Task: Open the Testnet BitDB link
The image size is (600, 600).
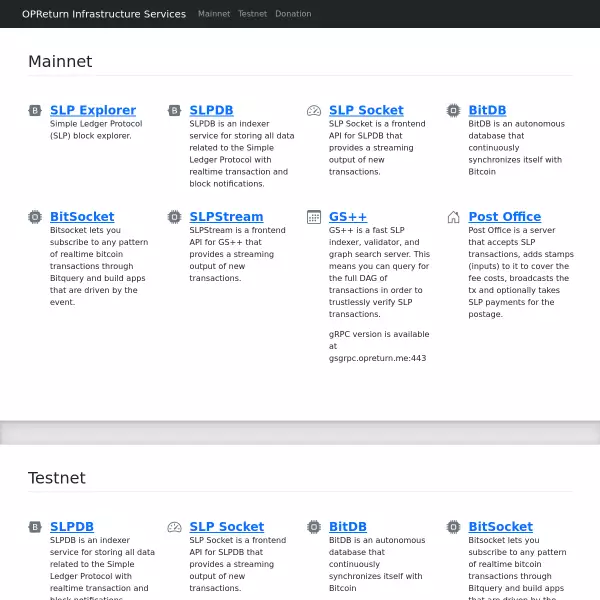Action: 348,527
